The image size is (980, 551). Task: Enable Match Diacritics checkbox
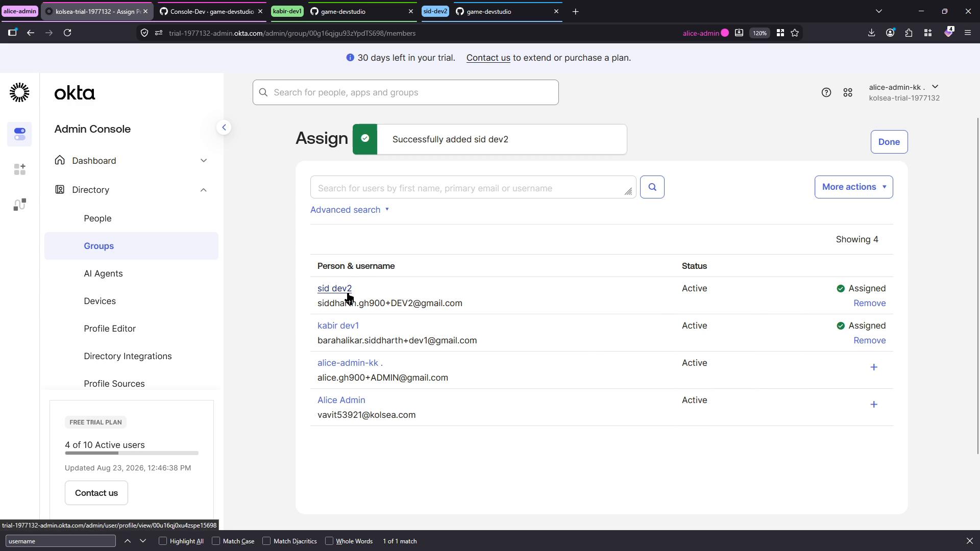pyautogui.click(x=266, y=541)
